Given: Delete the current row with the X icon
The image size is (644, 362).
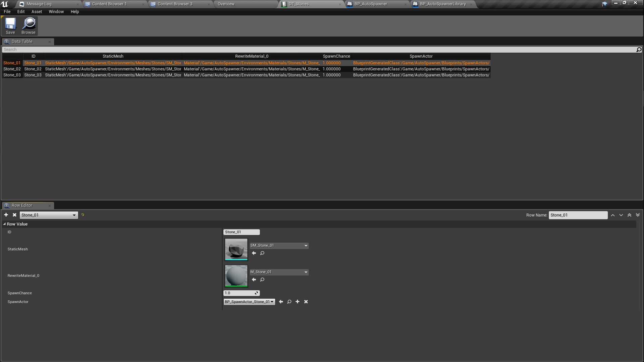Looking at the screenshot, I should click(x=14, y=215).
